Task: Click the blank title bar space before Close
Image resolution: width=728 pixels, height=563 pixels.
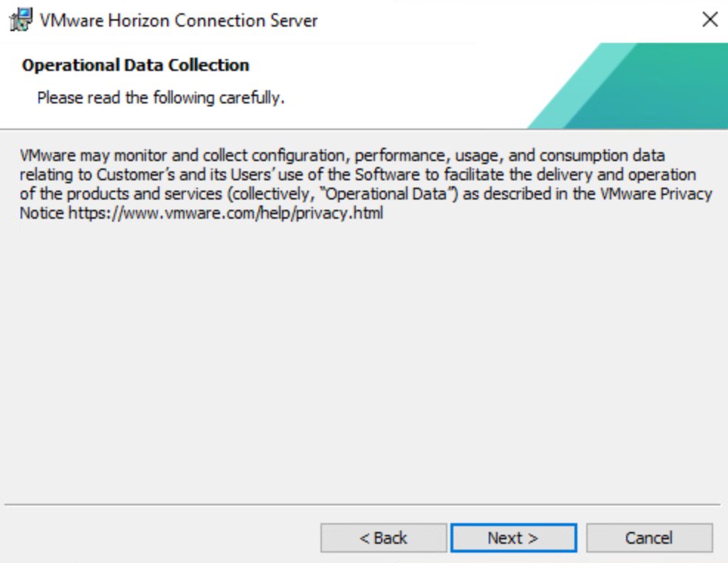Action: (517, 20)
